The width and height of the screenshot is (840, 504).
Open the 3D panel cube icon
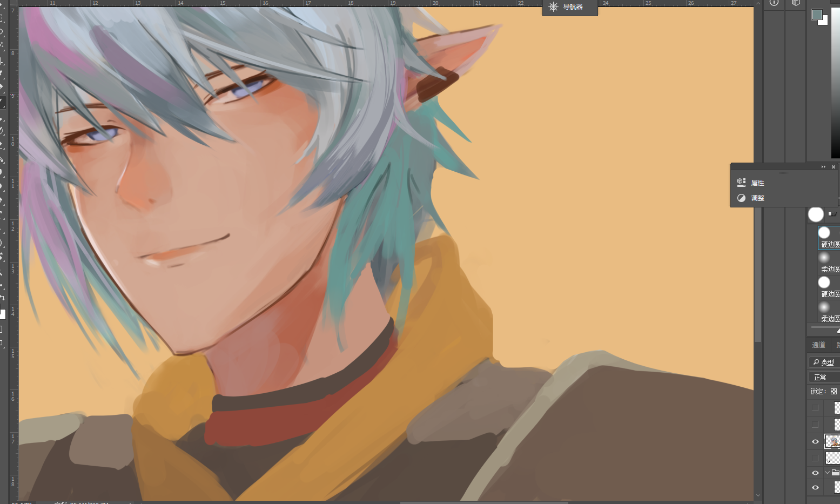796,3
